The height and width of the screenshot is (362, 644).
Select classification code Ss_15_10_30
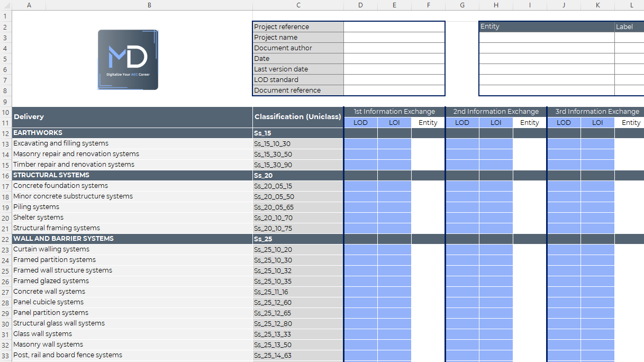click(298, 143)
